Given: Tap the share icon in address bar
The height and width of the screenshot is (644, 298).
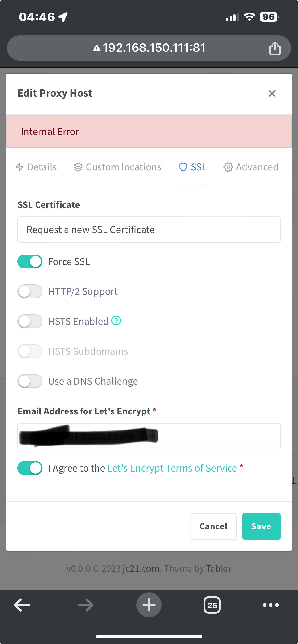Looking at the screenshot, I should (275, 48).
